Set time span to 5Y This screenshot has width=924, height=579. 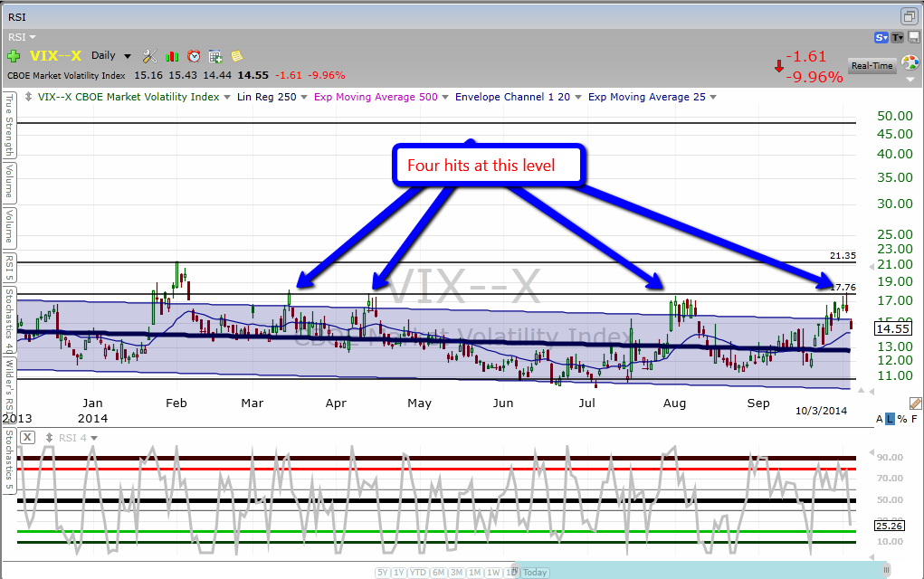[x=383, y=573]
